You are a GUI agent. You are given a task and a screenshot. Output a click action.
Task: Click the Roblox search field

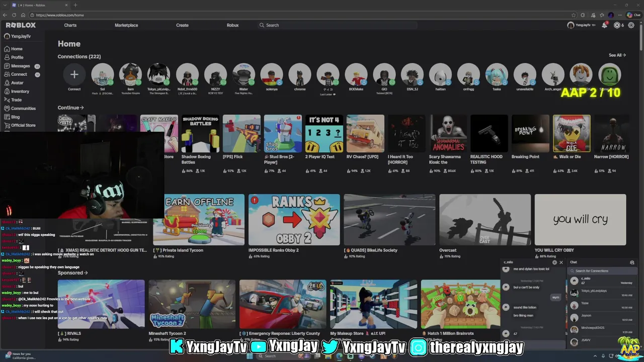[337, 25]
